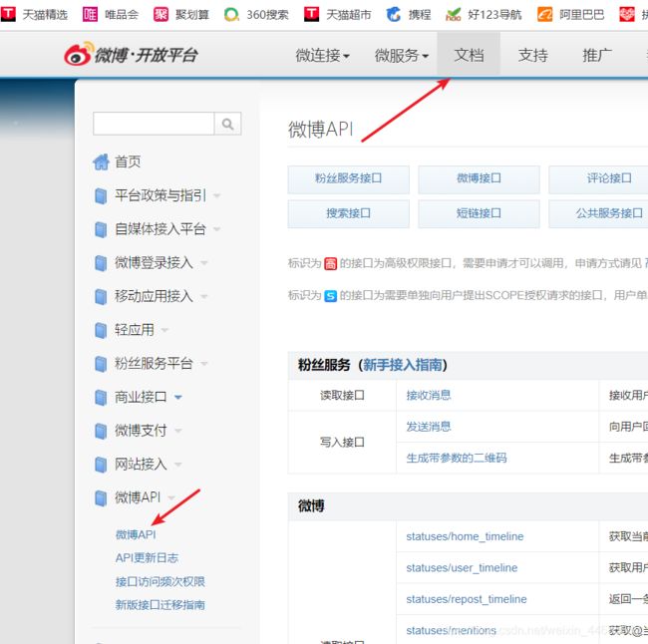Open statuses/user_timeline API link
The height and width of the screenshot is (644, 648).
462,568
